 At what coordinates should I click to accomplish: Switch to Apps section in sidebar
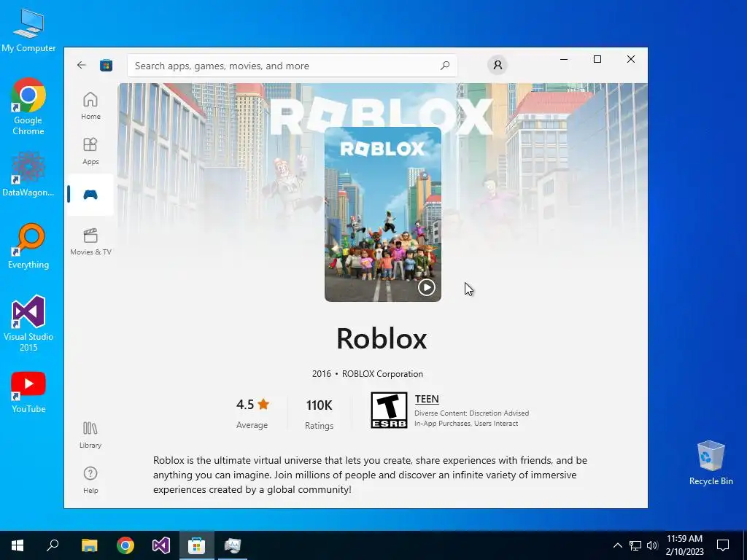point(90,151)
